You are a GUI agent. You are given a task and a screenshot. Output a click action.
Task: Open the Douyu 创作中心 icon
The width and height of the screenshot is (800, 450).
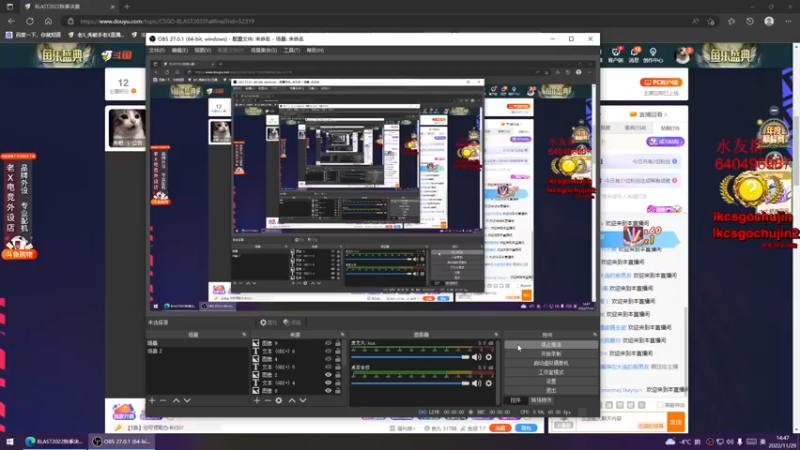[x=653, y=55]
